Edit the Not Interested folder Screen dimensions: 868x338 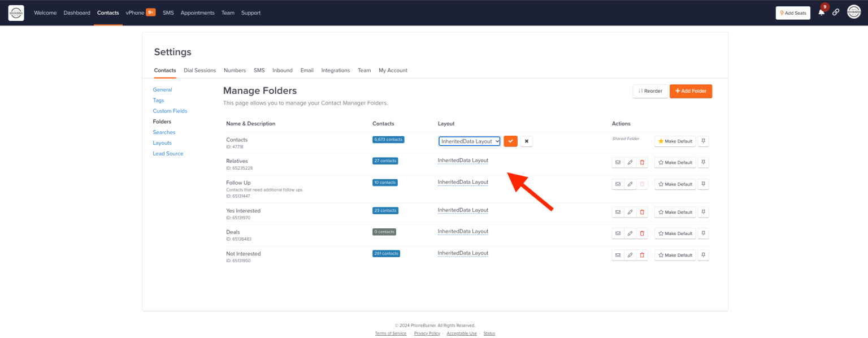630,255
